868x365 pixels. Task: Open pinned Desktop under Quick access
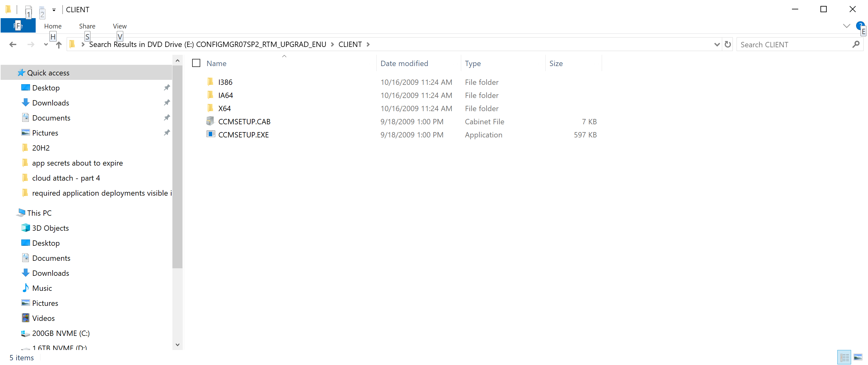[x=46, y=88]
